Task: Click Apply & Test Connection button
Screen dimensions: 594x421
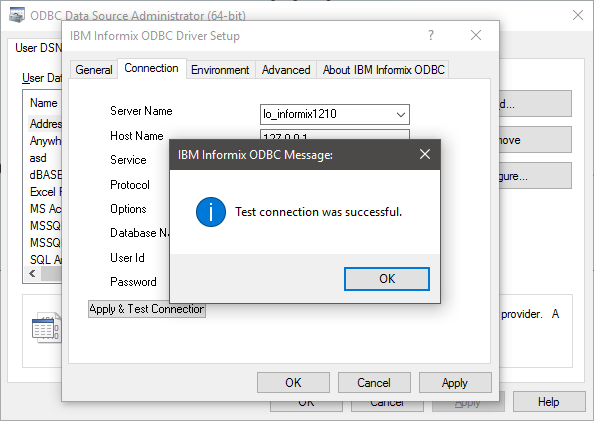Action: click(x=147, y=309)
